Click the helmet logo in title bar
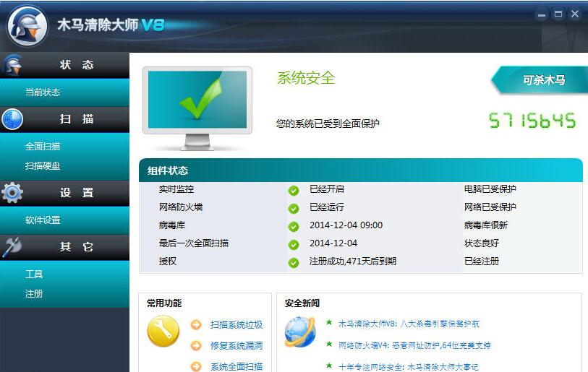The width and height of the screenshot is (588, 372). (x=27, y=26)
